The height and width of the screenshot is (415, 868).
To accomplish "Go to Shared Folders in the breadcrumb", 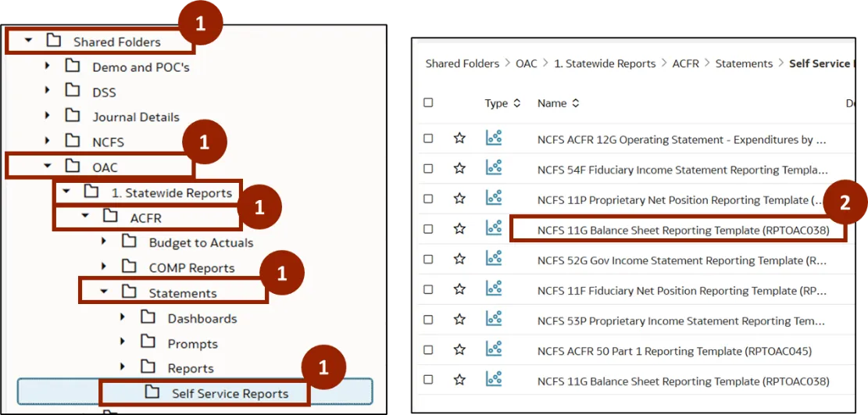I will pyautogui.click(x=463, y=64).
